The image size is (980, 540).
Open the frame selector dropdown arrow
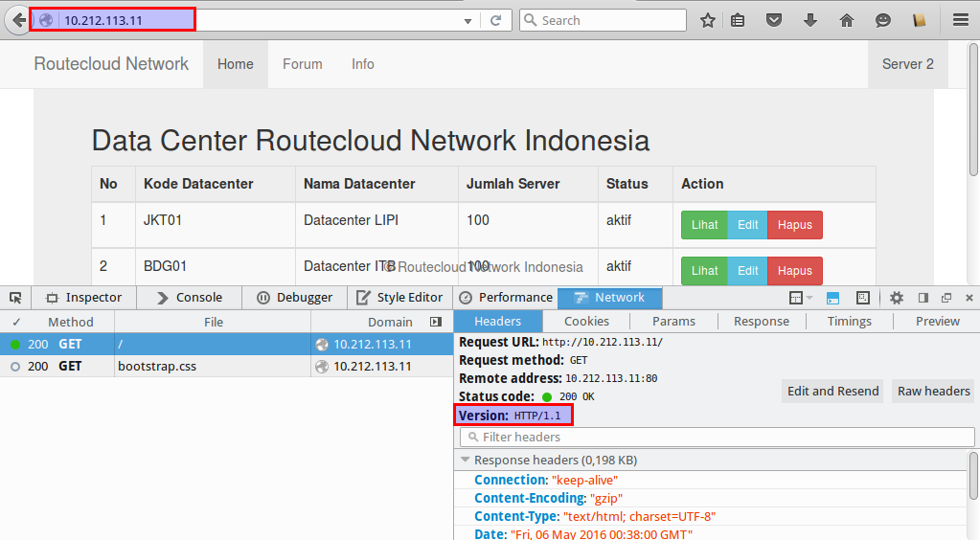809,298
